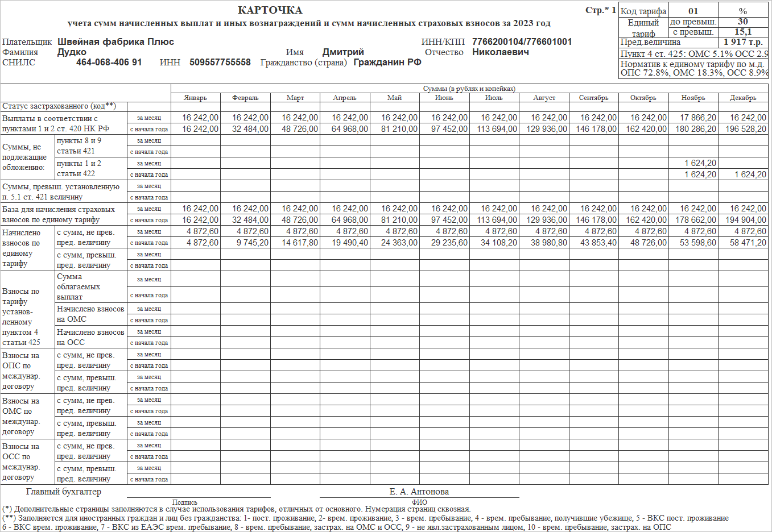Select limit value 1 917 т.р.

pyautogui.click(x=743, y=42)
